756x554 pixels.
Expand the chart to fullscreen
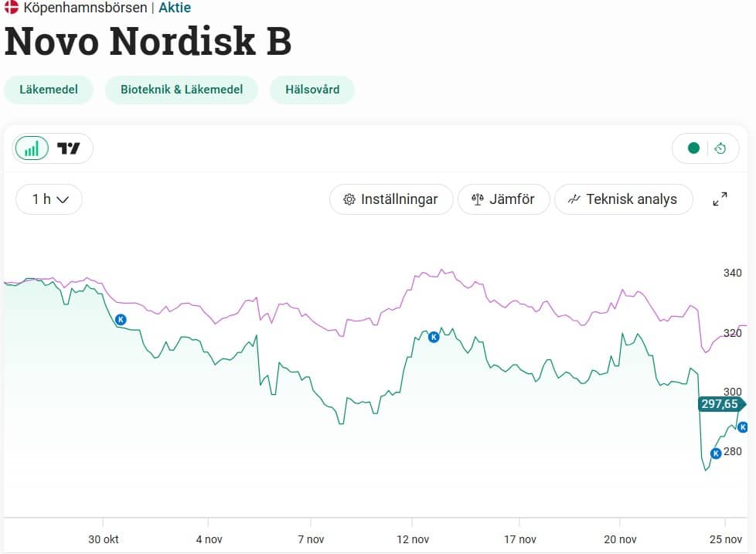coord(720,199)
